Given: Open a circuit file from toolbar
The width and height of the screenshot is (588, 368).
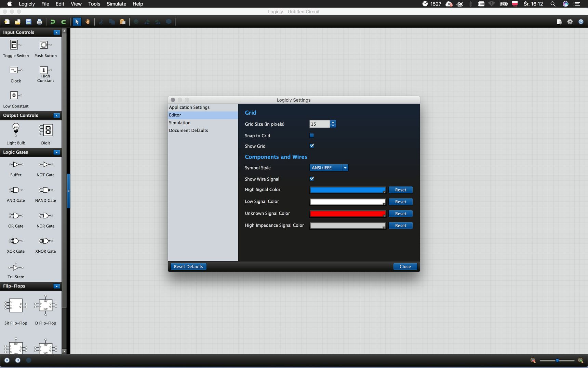Looking at the screenshot, I should tap(18, 22).
